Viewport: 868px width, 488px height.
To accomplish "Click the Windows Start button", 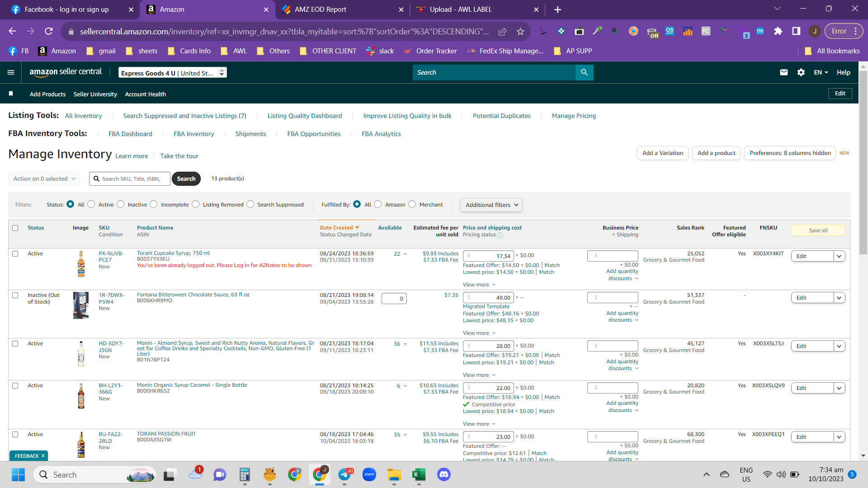I will [19, 474].
